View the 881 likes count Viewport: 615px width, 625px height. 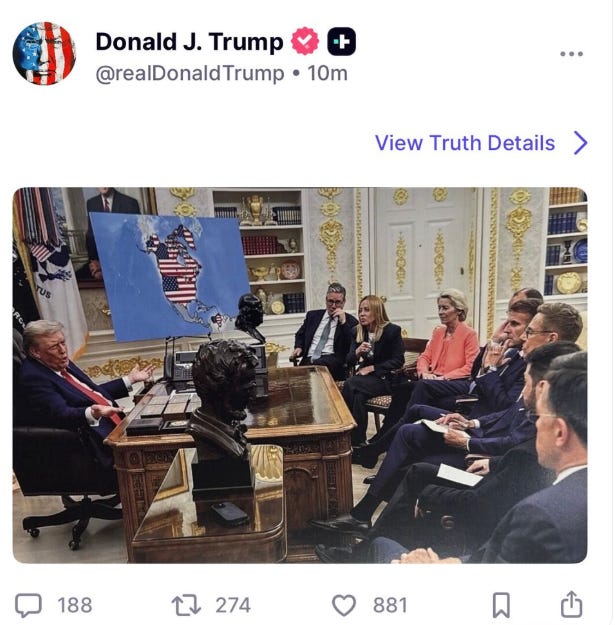click(390, 605)
